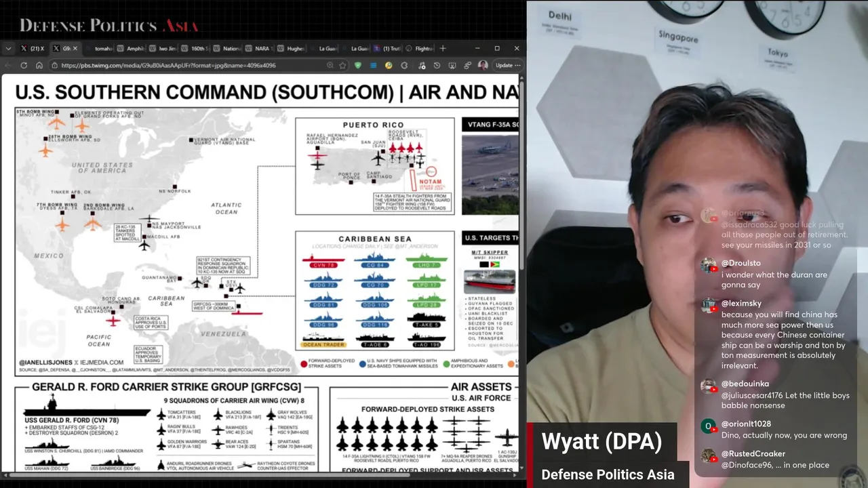The image size is (868, 488).
Task: Open the blue stacked-lines extension
Action: click(x=373, y=65)
